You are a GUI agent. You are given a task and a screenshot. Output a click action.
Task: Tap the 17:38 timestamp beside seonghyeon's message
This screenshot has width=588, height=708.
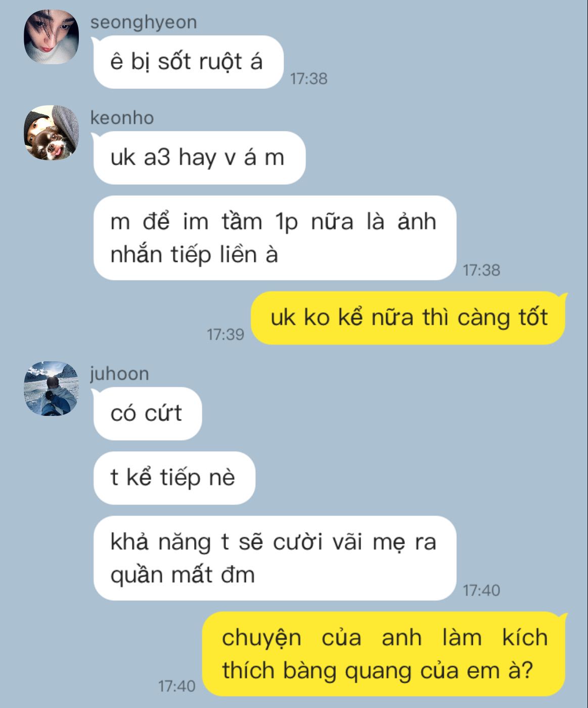coord(309,79)
